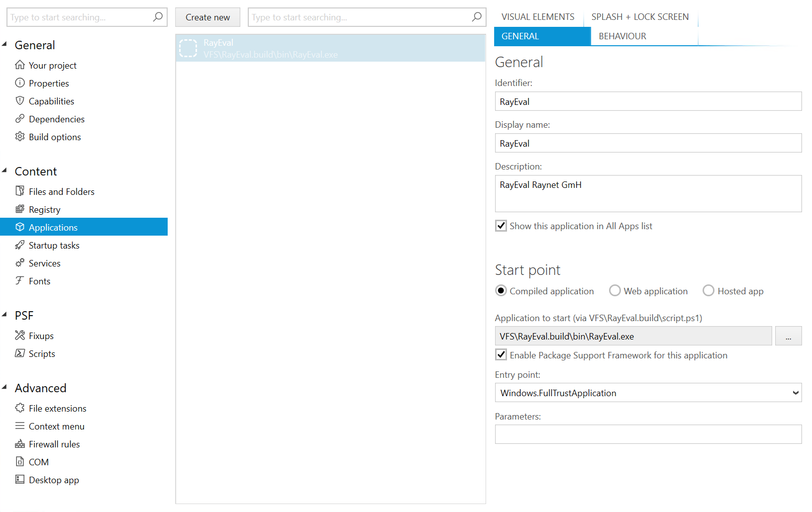Collapse the Advanced section
This screenshot has width=812, height=512.
pyautogui.click(x=4, y=387)
